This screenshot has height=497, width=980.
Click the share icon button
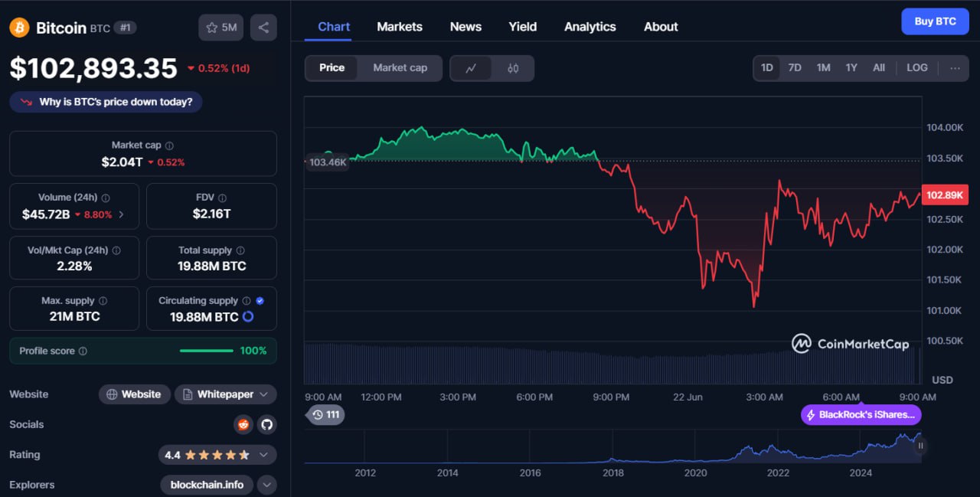click(263, 28)
